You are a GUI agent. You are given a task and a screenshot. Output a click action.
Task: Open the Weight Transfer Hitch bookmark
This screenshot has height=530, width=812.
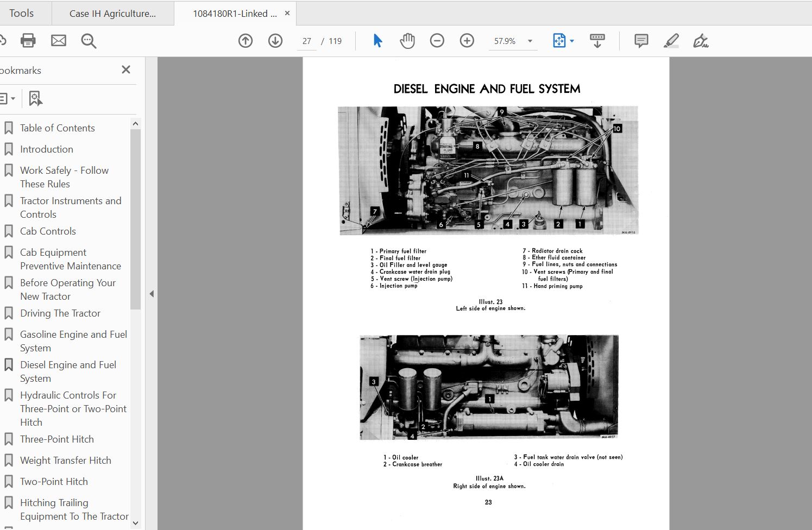pos(65,460)
